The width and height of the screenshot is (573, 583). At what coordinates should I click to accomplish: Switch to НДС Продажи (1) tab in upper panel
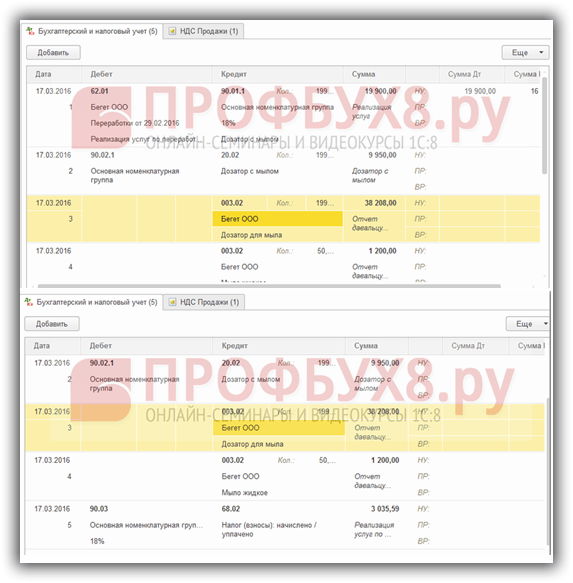pos(204,31)
